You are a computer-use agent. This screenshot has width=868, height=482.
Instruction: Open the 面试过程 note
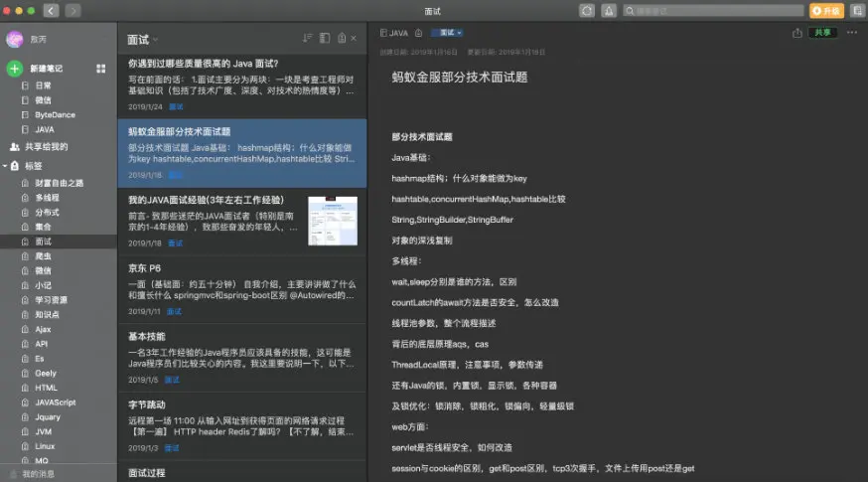point(242,472)
